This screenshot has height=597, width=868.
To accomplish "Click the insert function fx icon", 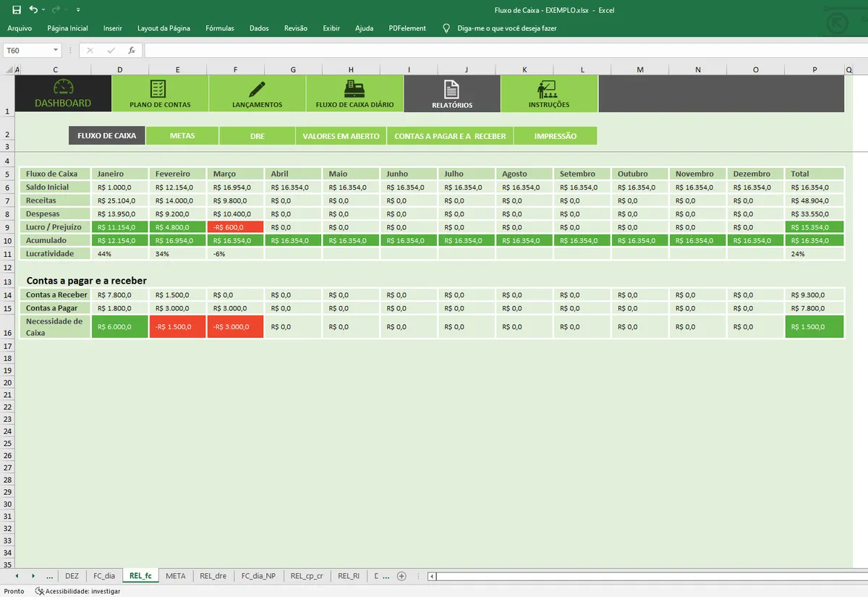I will point(132,51).
